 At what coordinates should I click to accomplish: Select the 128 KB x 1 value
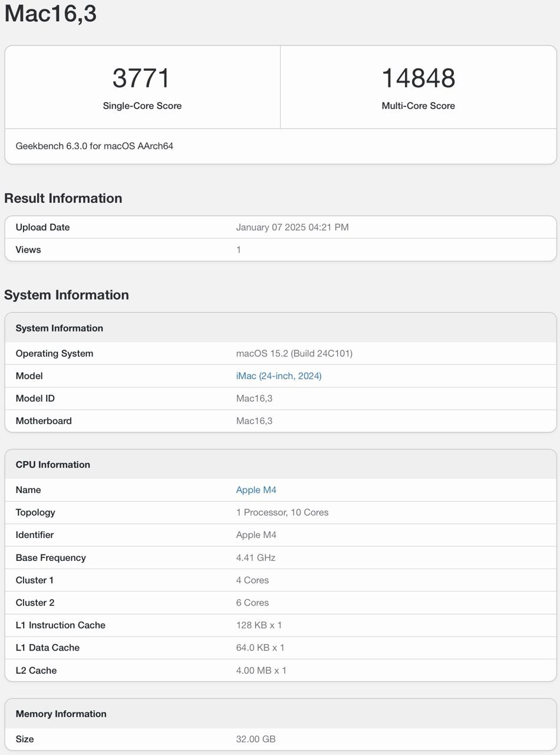(259, 625)
